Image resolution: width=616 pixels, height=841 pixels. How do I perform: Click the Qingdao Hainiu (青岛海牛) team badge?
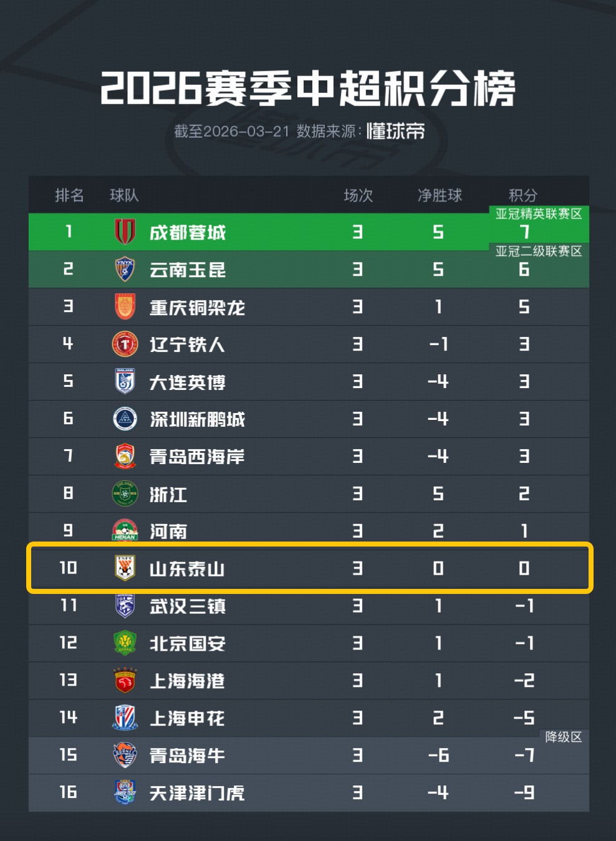(x=125, y=756)
